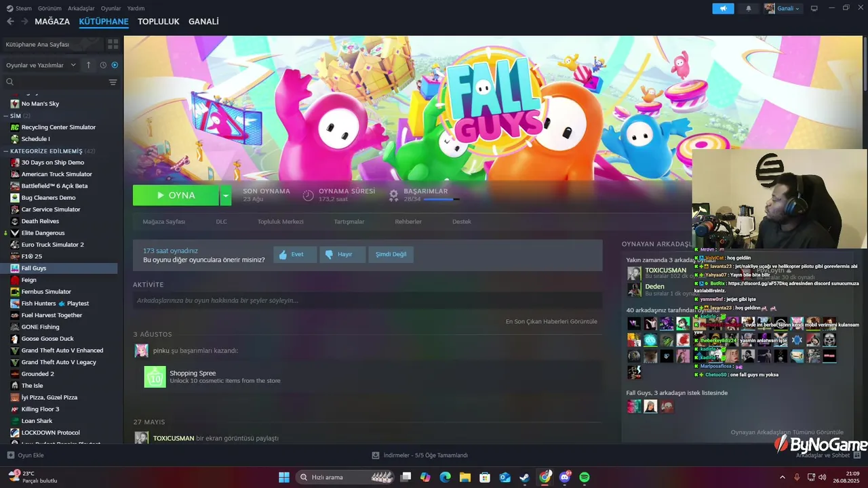The height and width of the screenshot is (488, 868).
Task: Open the notifications bell
Action: coord(749,8)
